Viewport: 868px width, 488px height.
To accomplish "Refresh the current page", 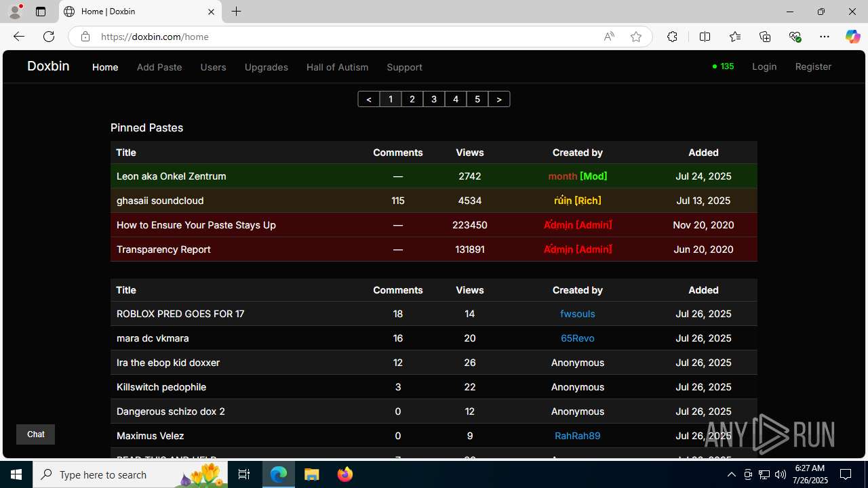I will coord(49,37).
